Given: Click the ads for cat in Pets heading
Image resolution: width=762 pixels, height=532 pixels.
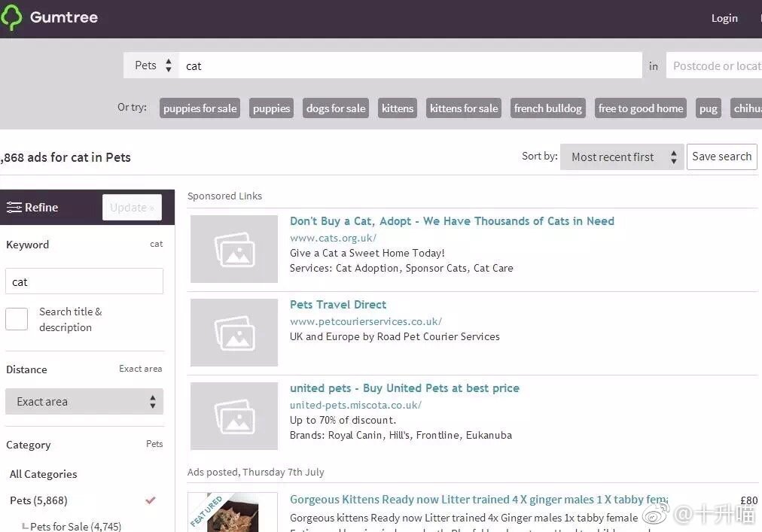Looking at the screenshot, I should click(x=65, y=157).
